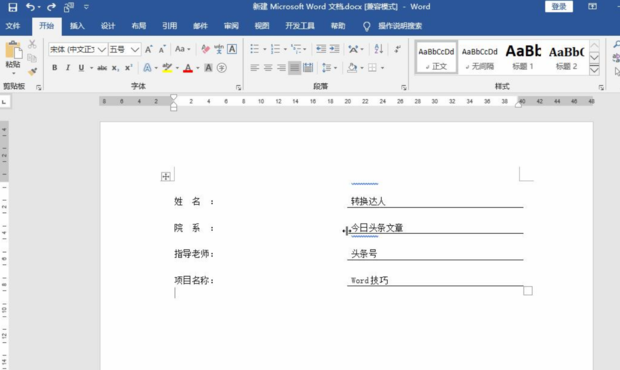Click the tab selector beside ruler
620x370 pixels.
(x=4, y=102)
